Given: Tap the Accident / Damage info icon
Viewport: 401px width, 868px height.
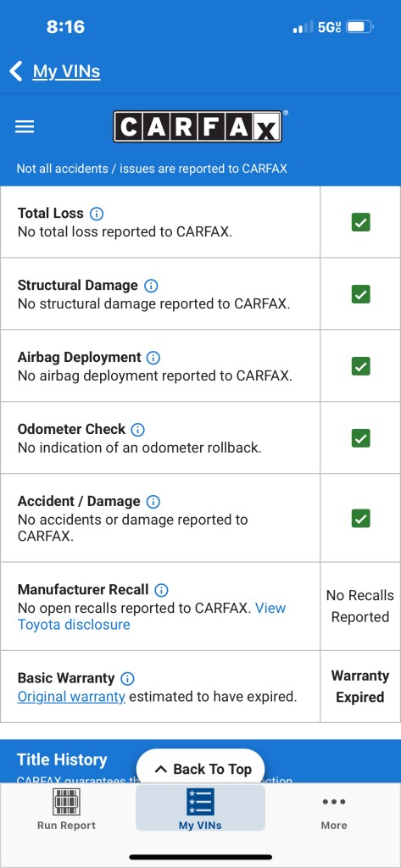Looking at the screenshot, I should pyautogui.click(x=153, y=502).
